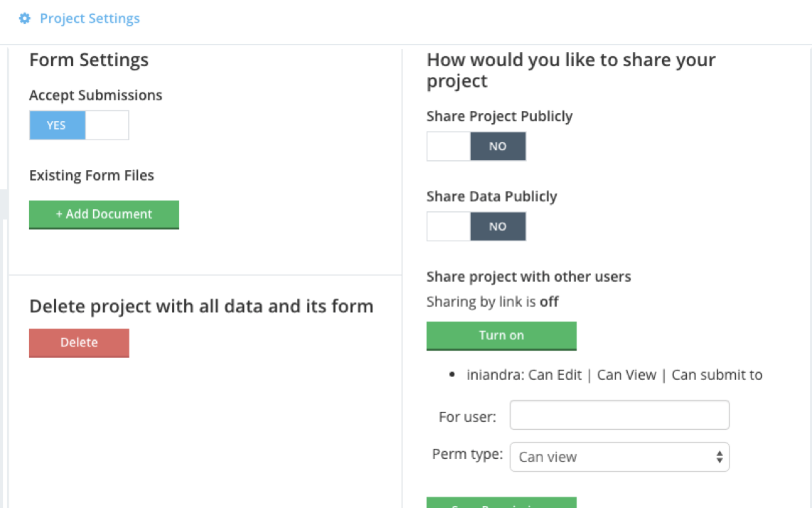Grant iniandra Can Edit permission
Image resolution: width=812 pixels, height=508 pixels.
[556, 374]
